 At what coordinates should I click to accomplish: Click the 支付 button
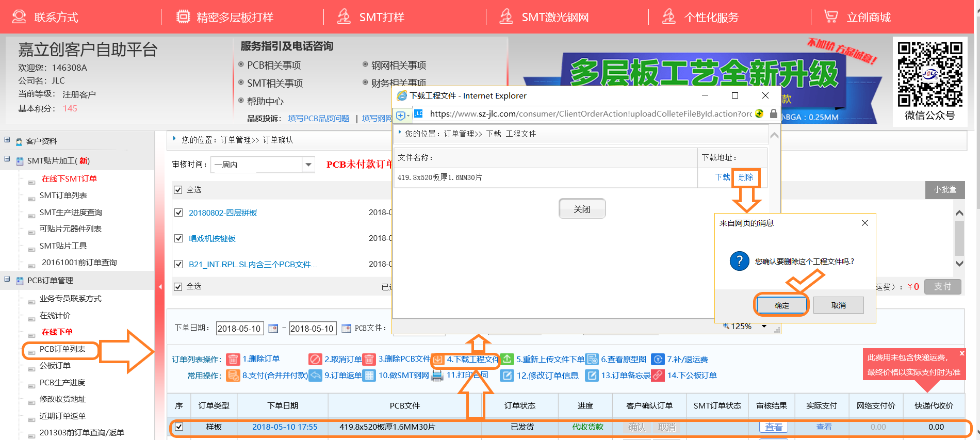coord(942,286)
